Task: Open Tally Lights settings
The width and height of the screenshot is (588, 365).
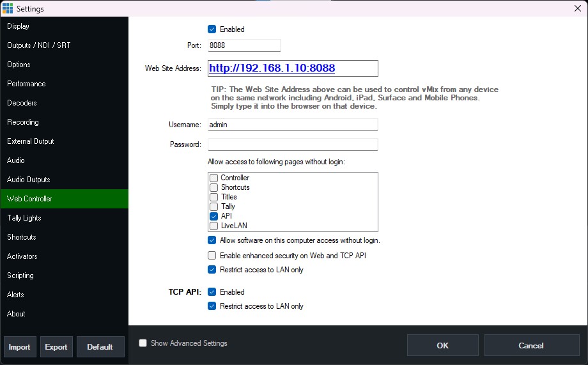Action: click(64, 217)
